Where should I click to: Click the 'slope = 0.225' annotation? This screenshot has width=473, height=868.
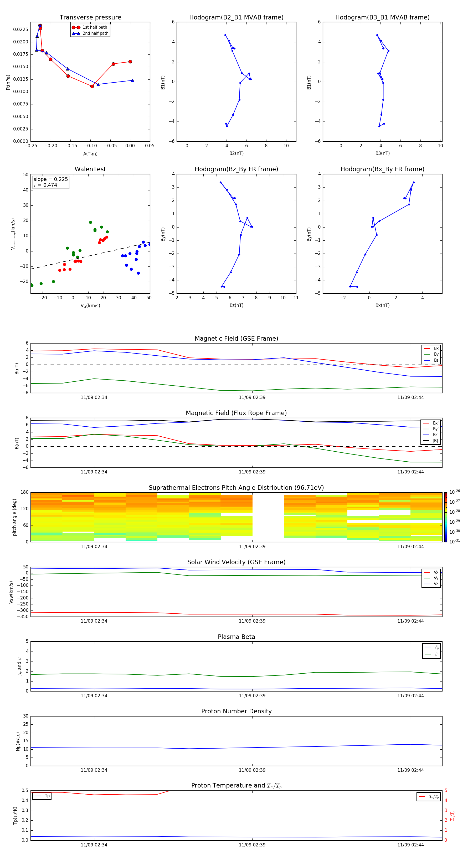(x=50, y=179)
